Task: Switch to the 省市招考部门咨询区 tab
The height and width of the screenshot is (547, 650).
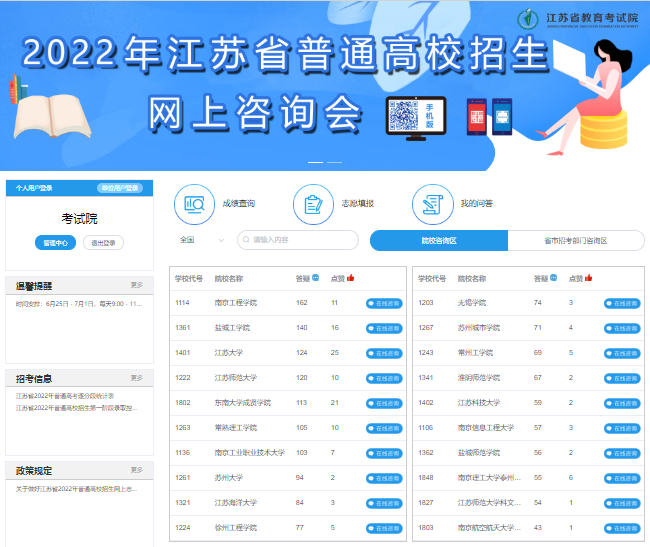Action: (576, 240)
